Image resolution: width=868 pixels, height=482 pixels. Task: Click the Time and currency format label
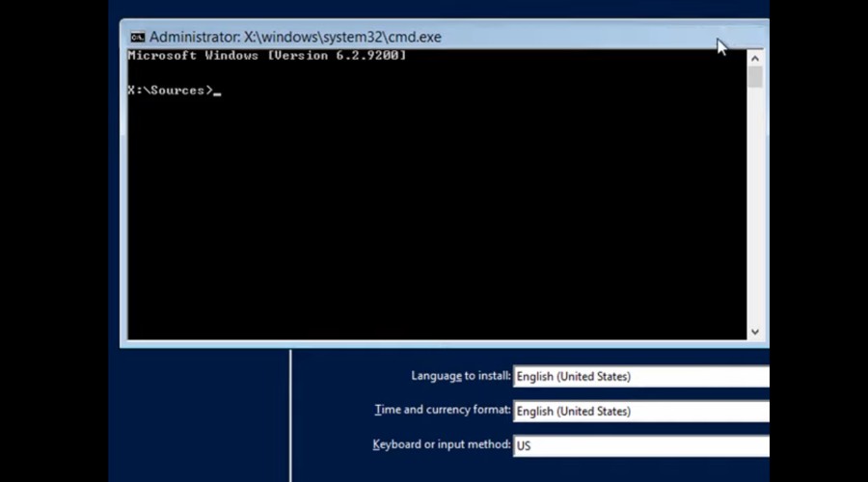(x=443, y=410)
